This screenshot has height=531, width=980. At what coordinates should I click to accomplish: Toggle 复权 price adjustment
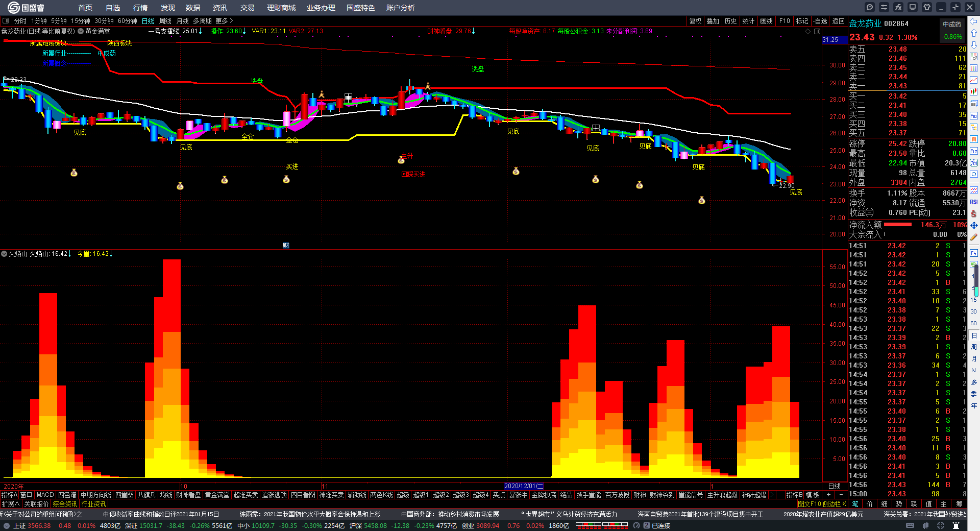695,21
